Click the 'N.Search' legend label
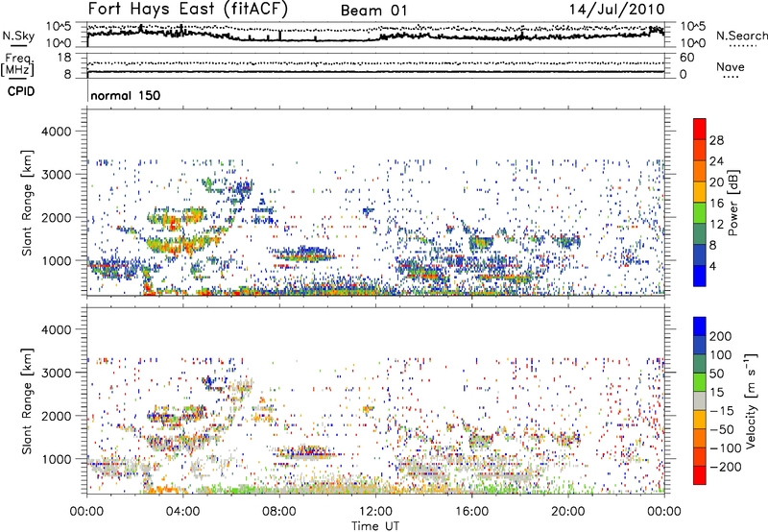The height and width of the screenshot is (532, 768). click(742, 36)
